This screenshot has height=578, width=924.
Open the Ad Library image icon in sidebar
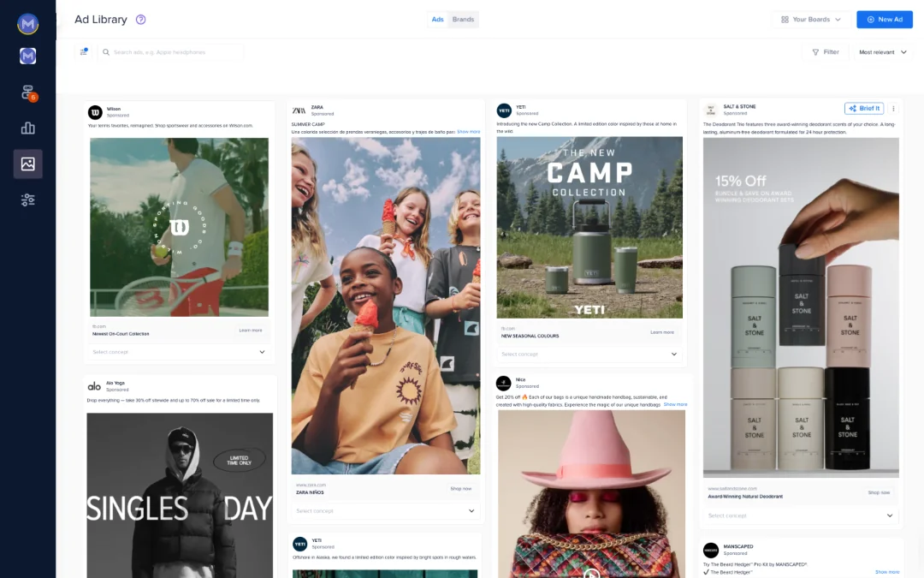(27, 164)
